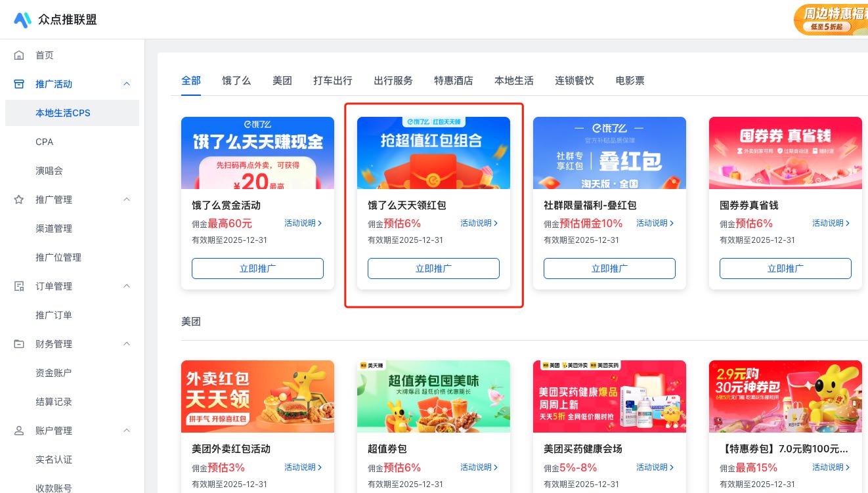Click the star icon beside 推广管理
The height and width of the screenshot is (493, 868).
[19, 200]
